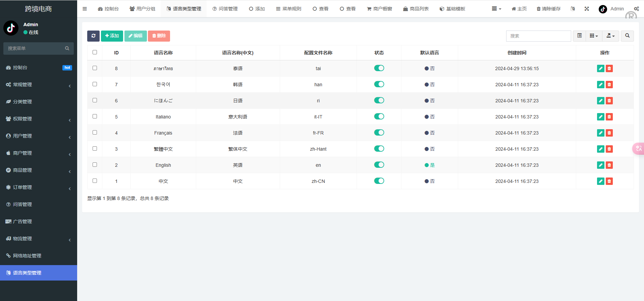Open the columns visibility dropdown

(594, 36)
